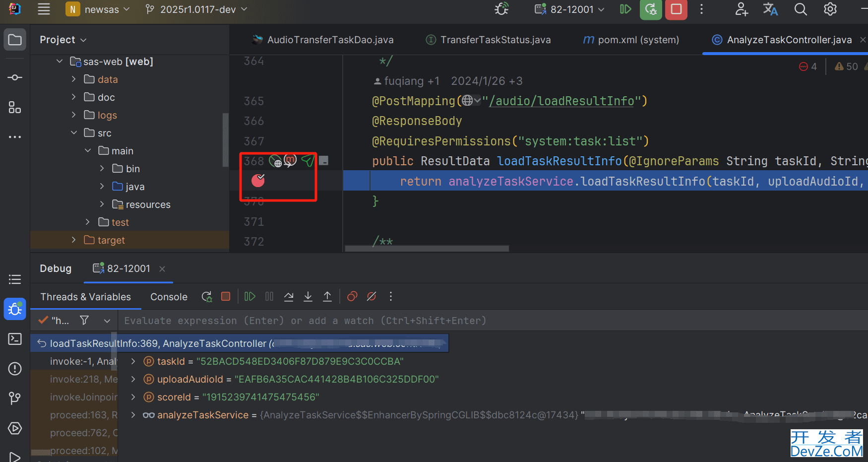The height and width of the screenshot is (462, 868).
Task: Open the Terminal tool window
Action: click(15, 339)
